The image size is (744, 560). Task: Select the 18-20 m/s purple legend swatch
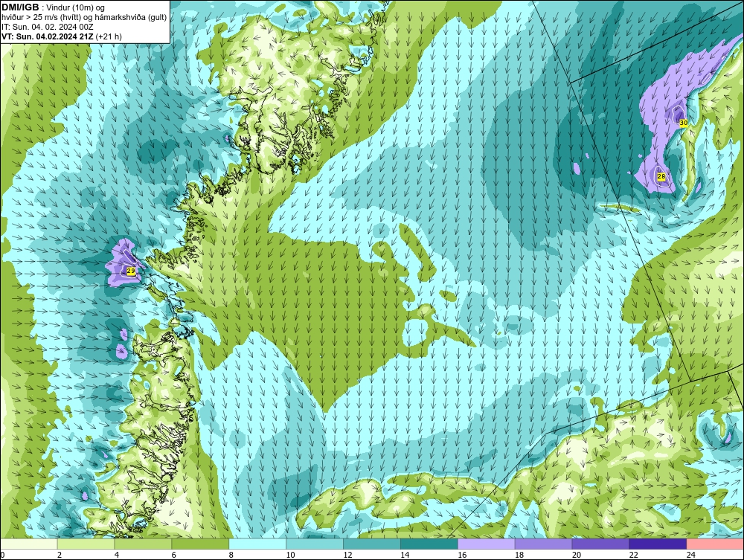(543, 544)
